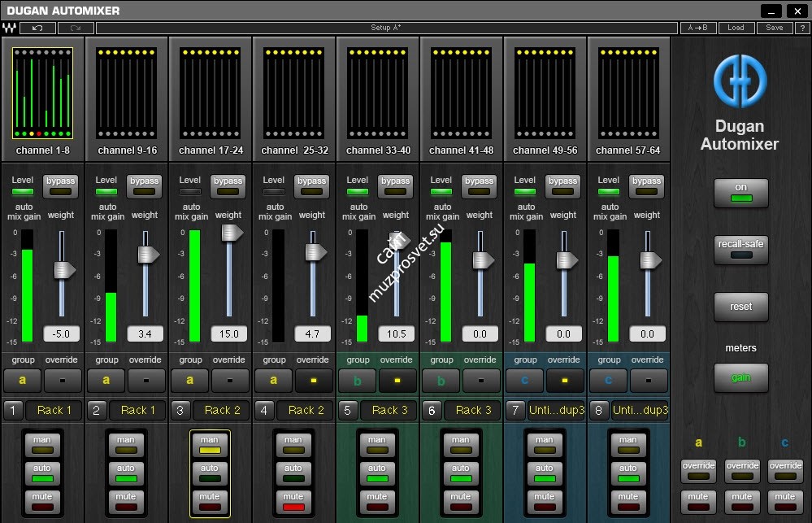Viewport: 812px width, 523px height.
Task: Change channel 2 group a selector
Action: [x=106, y=381]
